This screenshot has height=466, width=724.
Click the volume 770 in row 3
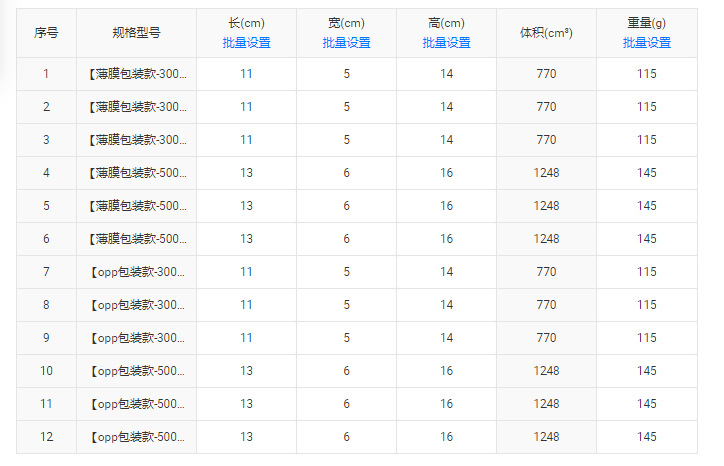546,140
